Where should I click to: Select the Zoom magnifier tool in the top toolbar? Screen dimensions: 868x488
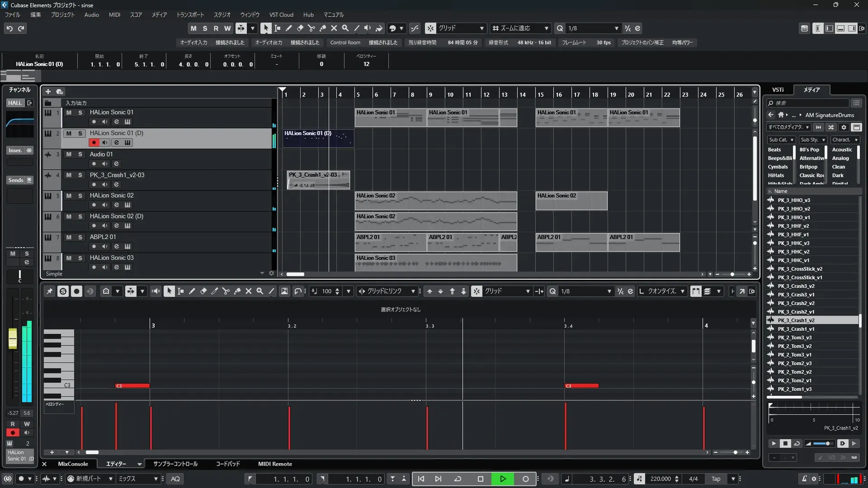coord(345,28)
